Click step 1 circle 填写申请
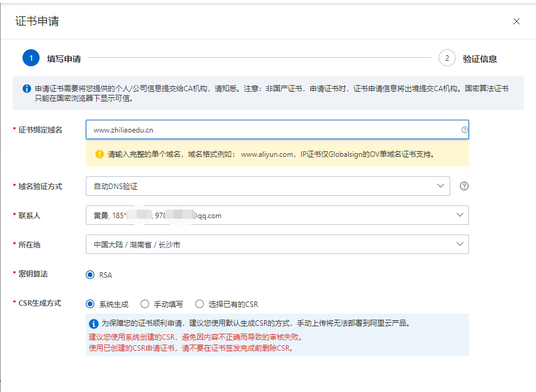Viewport: 536px width, 392px height. point(31,58)
